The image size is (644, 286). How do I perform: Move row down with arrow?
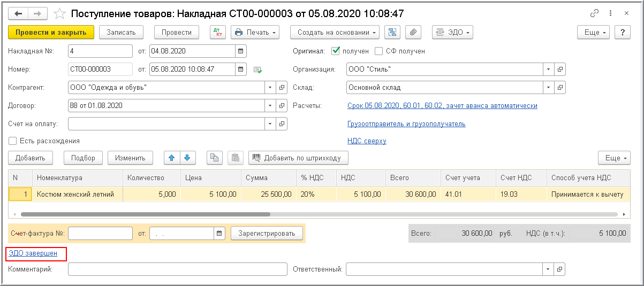[x=187, y=158]
